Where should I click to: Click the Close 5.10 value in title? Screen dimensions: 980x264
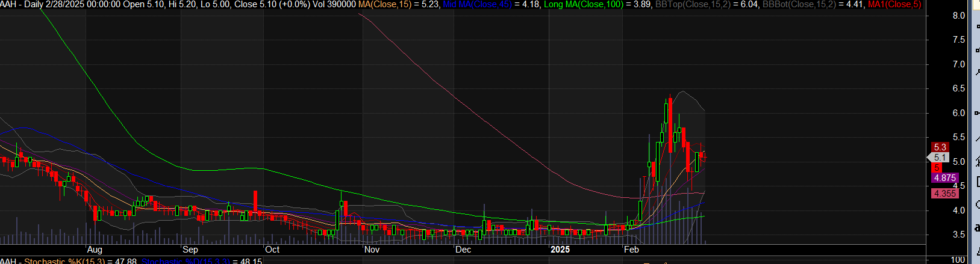coord(255,4)
